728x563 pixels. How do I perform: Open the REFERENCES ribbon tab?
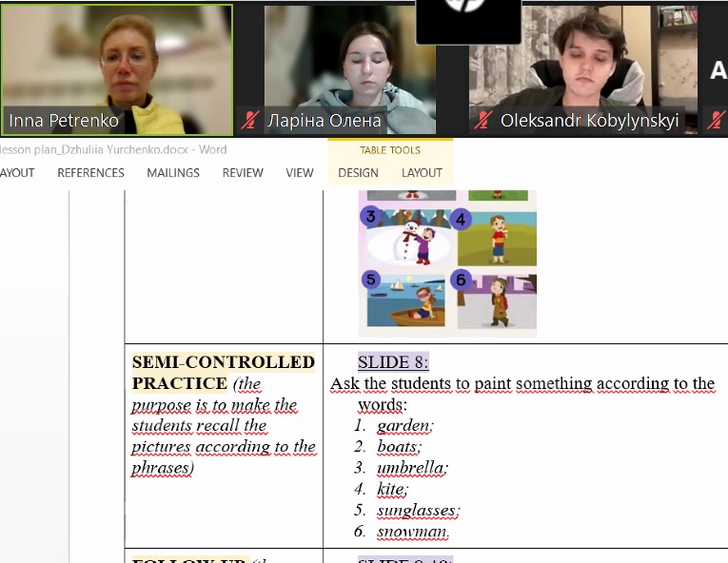tap(90, 173)
